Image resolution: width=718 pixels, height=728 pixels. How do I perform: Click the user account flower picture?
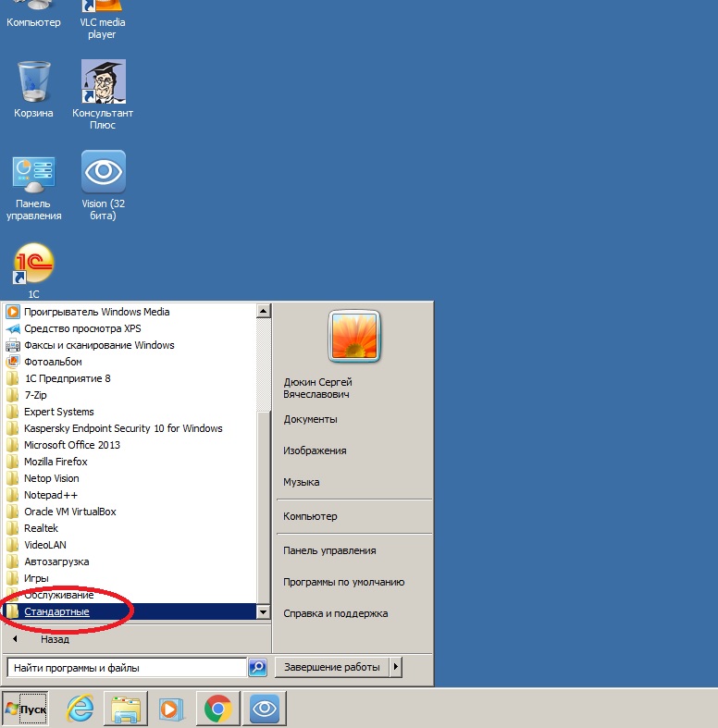coord(354,337)
